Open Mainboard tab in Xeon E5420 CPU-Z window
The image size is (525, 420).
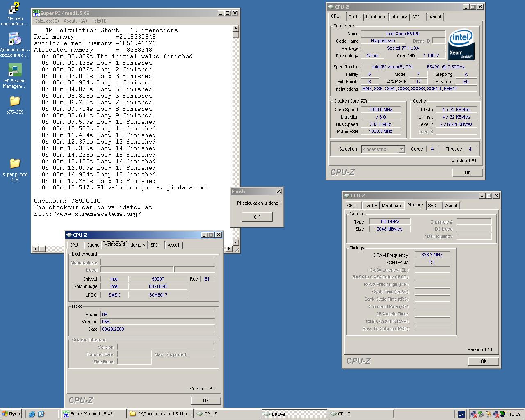point(376,17)
